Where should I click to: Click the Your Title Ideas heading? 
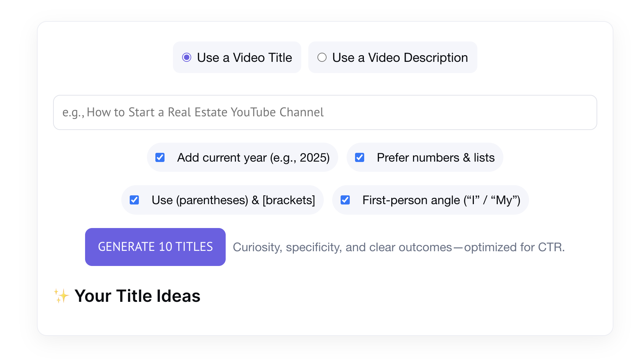click(x=137, y=295)
